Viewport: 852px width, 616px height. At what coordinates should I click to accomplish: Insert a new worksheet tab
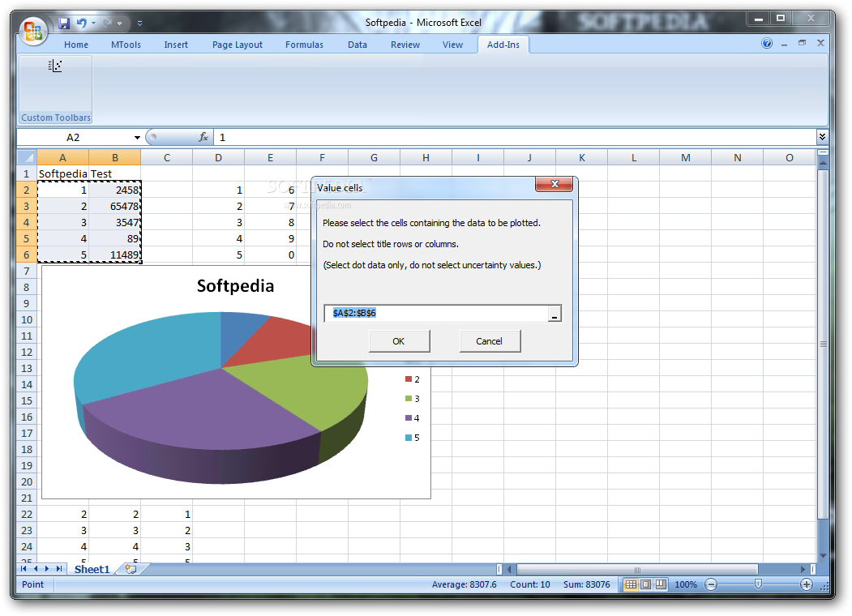(x=131, y=569)
